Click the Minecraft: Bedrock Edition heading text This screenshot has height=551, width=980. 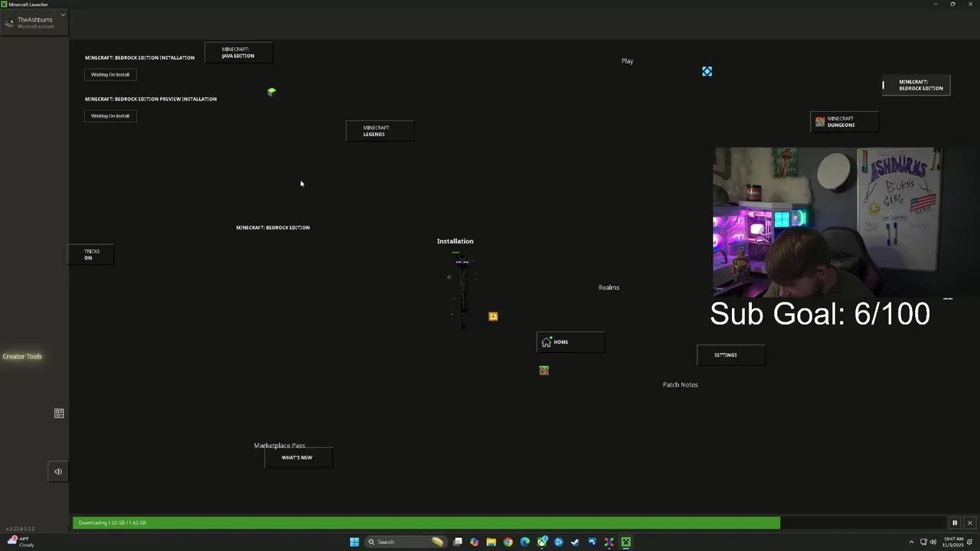click(273, 227)
